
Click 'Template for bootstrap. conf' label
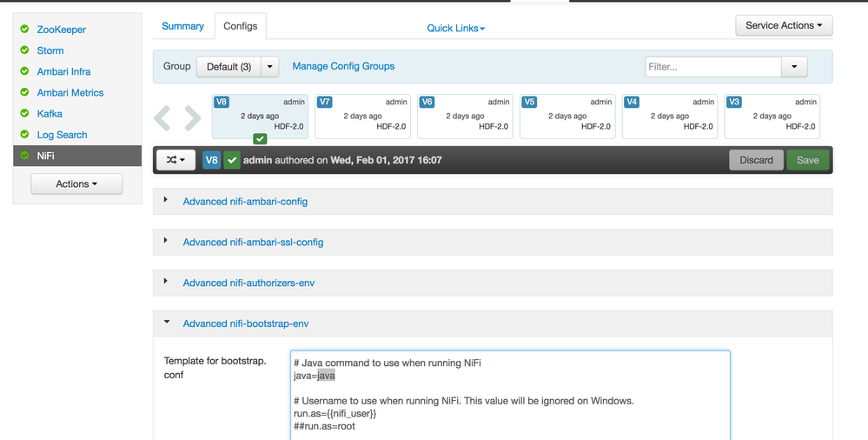coord(215,368)
